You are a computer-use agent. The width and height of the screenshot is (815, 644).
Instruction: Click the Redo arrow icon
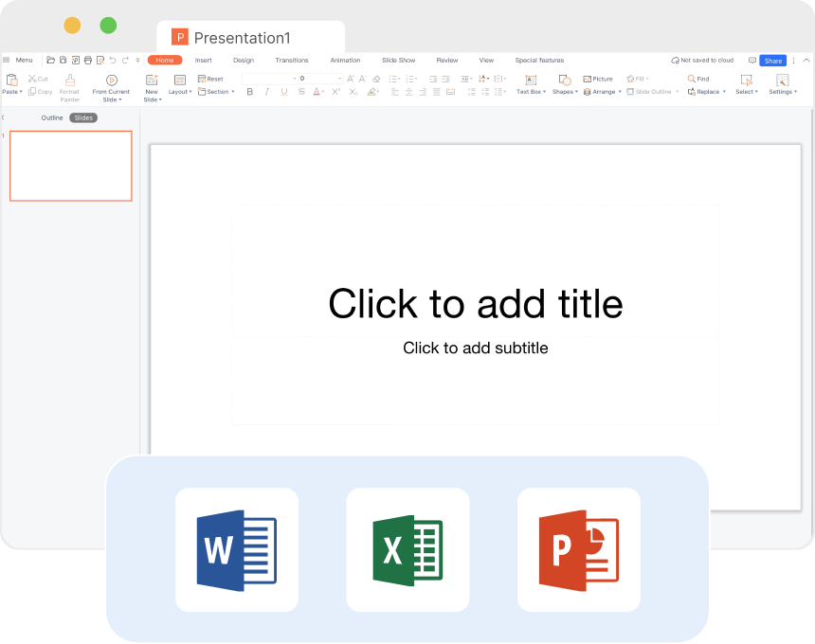coord(125,61)
